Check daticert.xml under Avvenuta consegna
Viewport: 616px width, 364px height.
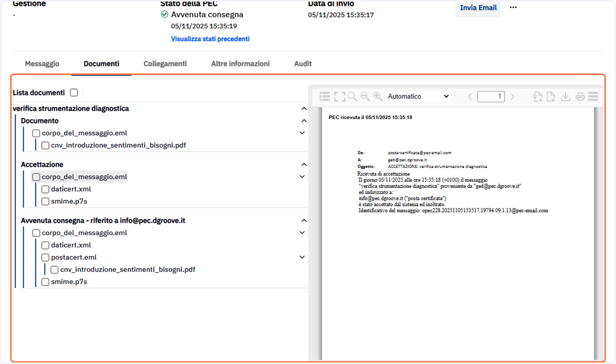(x=45, y=245)
